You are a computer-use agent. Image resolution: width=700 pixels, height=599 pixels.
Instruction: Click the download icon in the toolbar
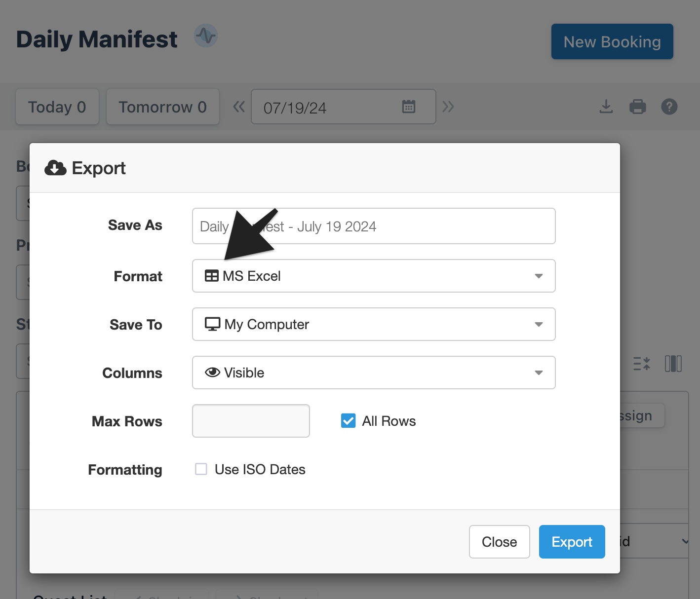pos(606,107)
